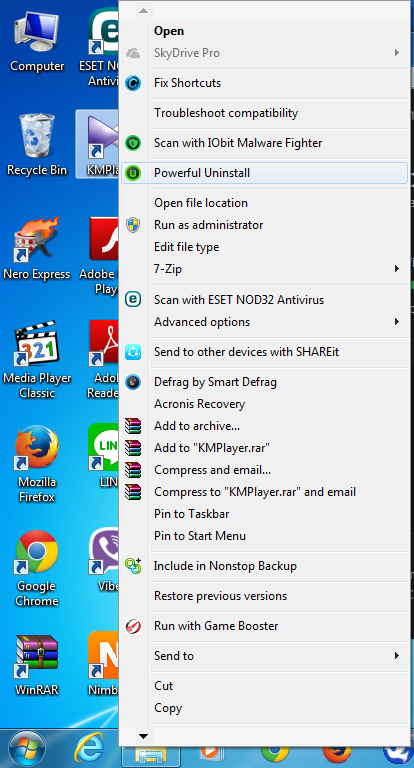Select Edit file type

point(264,247)
